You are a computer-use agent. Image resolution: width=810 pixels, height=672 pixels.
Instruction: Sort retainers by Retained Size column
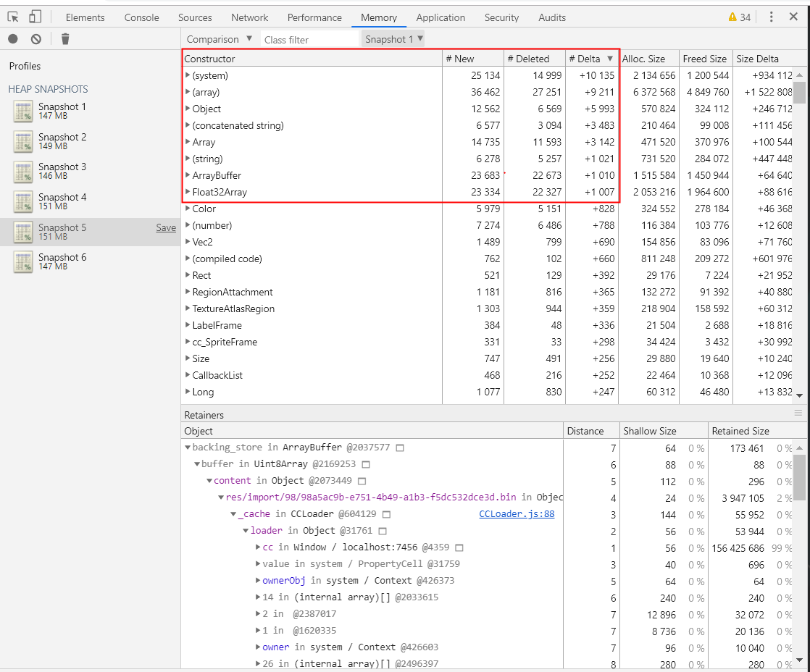tap(751, 430)
